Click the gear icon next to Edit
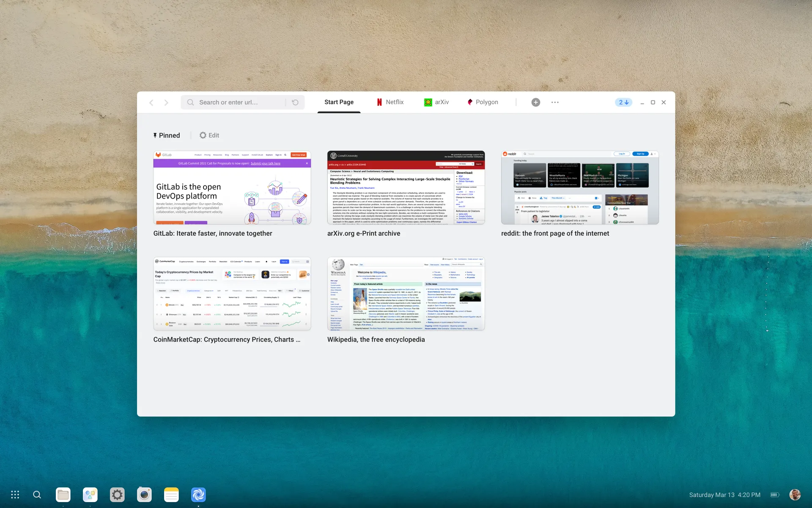The width and height of the screenshot is (812, 508). [x=203, y=135]
